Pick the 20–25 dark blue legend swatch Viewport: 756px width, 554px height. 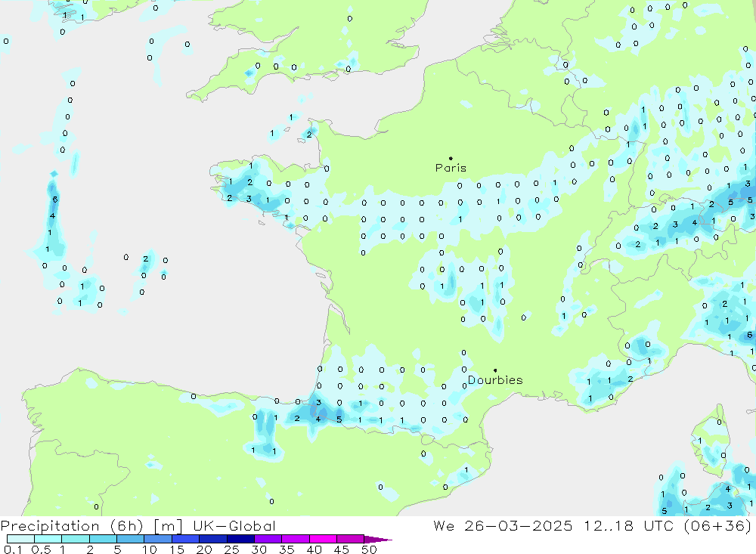[213, 539]
